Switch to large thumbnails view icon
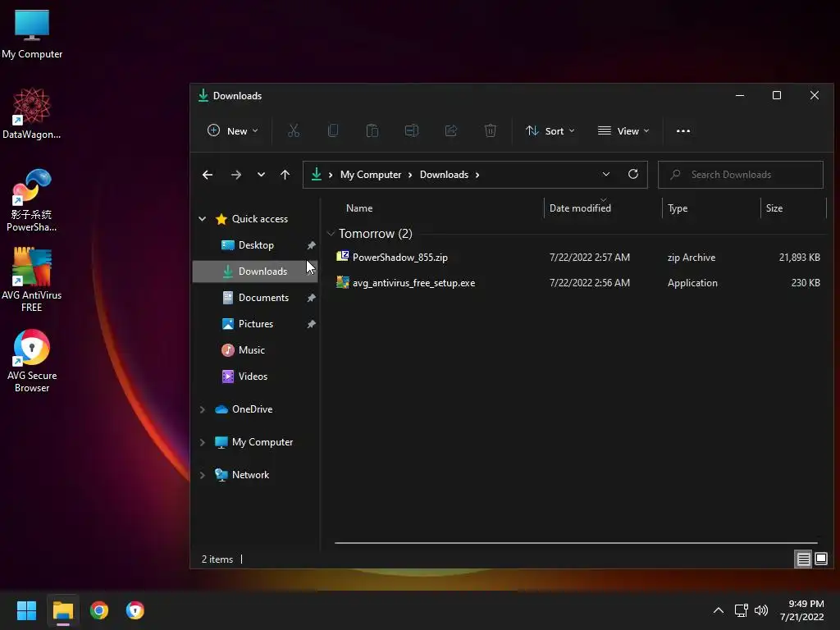The height and width of the screenshot is (630, 840). coord(820,559)
